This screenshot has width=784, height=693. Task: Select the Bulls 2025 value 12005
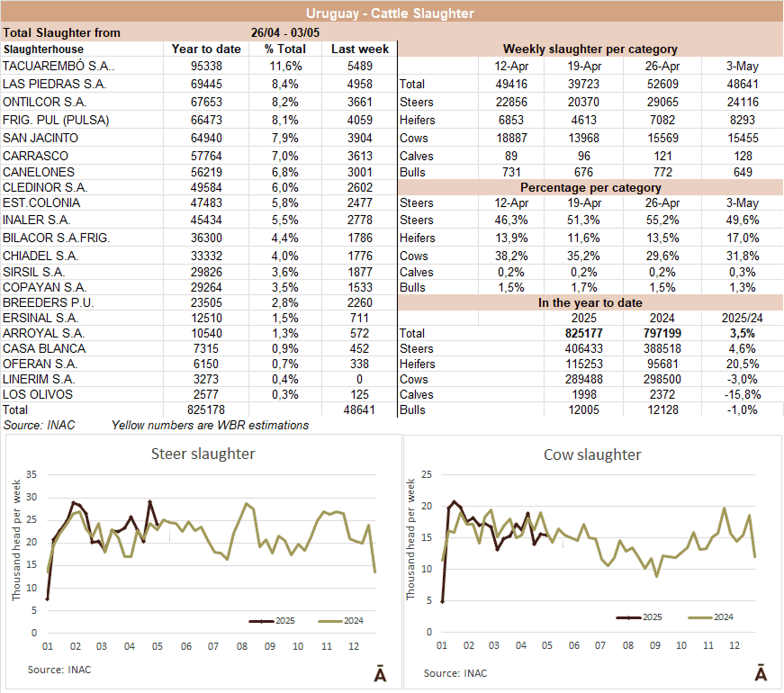tap(583, 410)
